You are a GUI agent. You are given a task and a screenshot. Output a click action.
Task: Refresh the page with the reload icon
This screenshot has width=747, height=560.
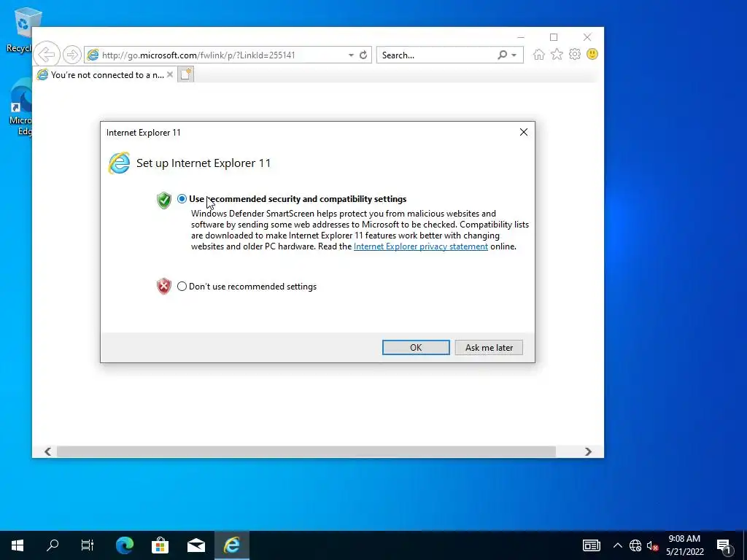coord(363,55)
